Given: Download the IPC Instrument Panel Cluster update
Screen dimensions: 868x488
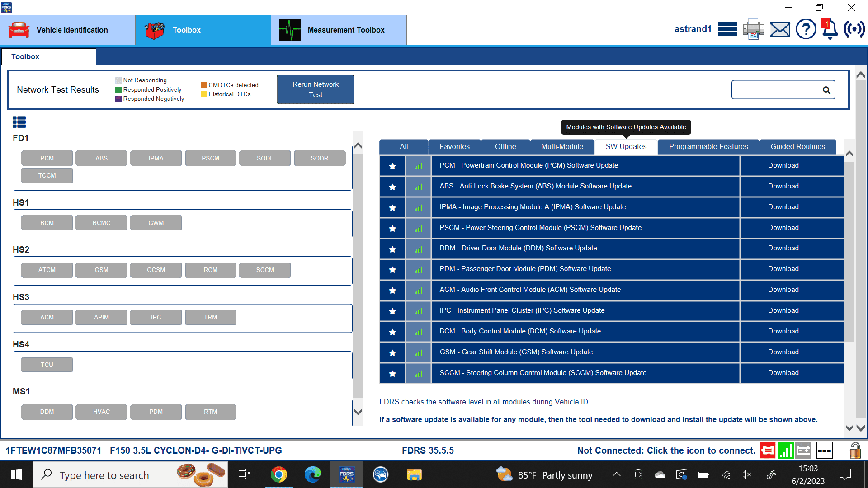Looking at the screenshot, I should click(x=783, y=310).
